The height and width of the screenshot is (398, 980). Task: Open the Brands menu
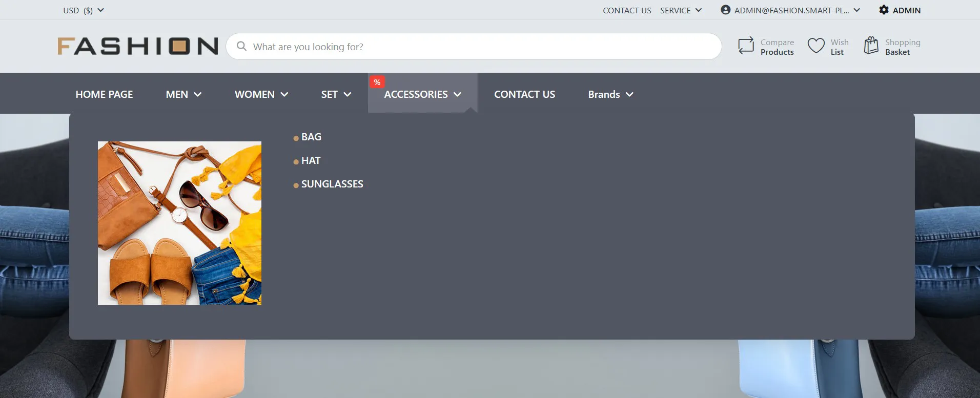point(604,94)
